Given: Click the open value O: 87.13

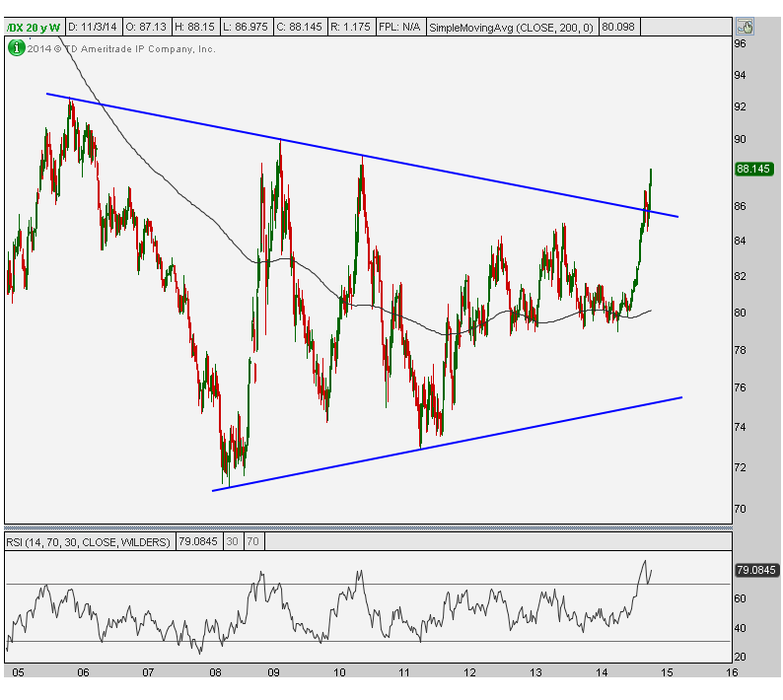Looking at the screenshot, I should coord(146,27).
